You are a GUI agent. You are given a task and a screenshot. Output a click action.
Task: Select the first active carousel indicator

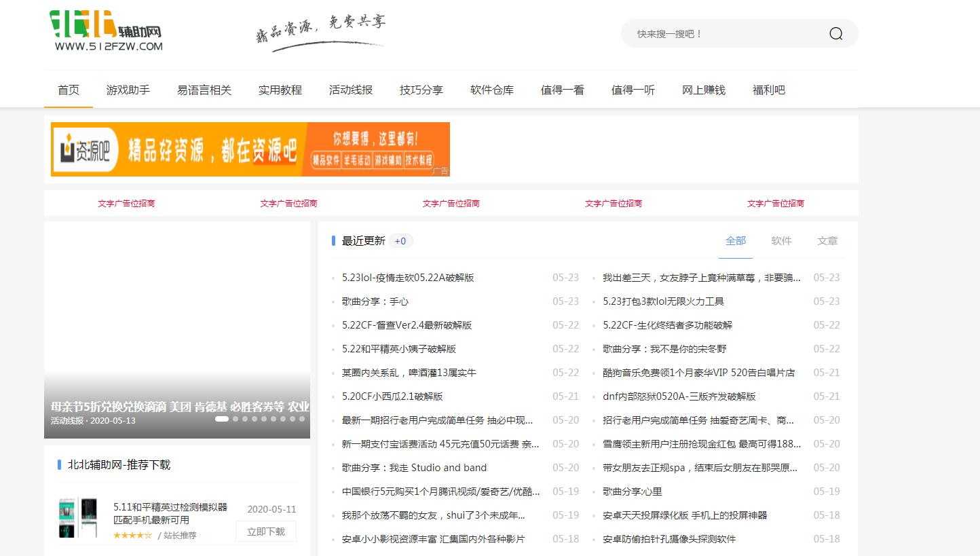(222, 419)
